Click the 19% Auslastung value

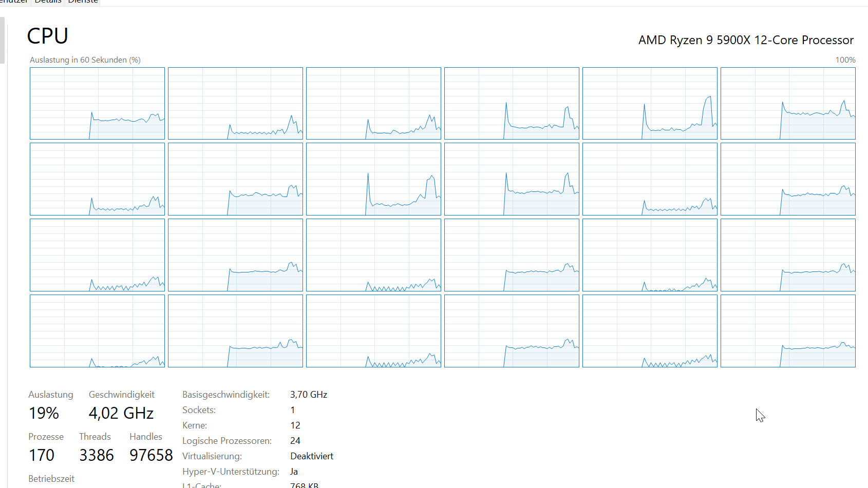tap(44, 413)
